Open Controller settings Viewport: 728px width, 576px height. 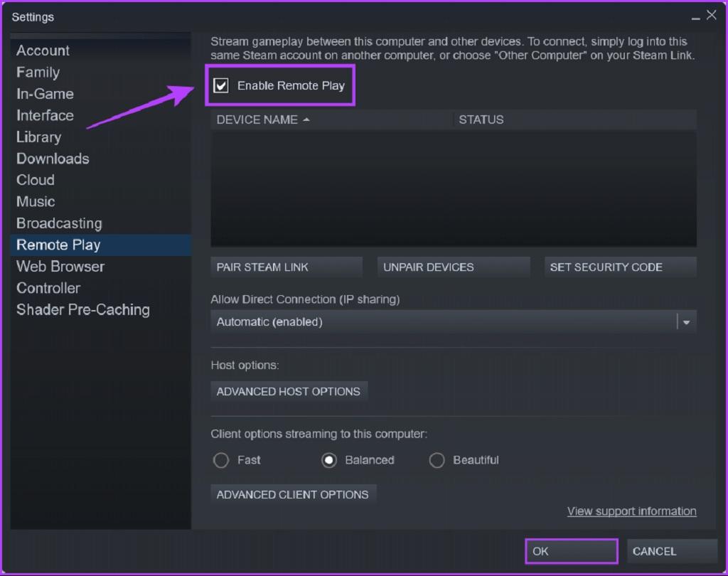[100, 288]
